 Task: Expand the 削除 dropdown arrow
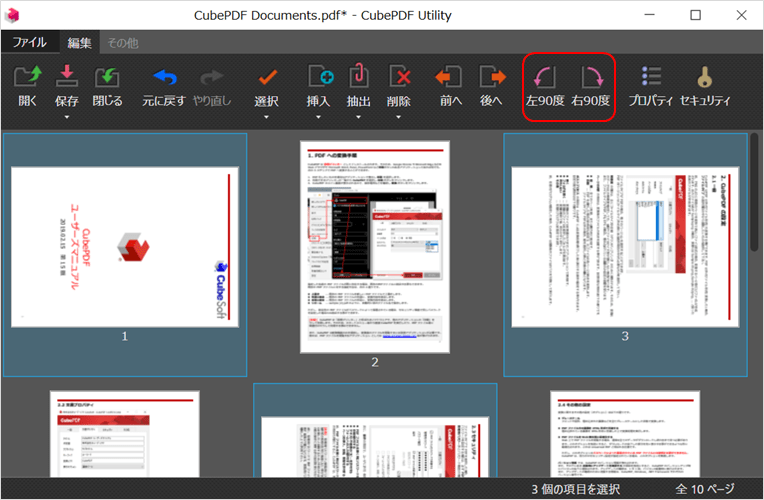(x=398, y=117)
